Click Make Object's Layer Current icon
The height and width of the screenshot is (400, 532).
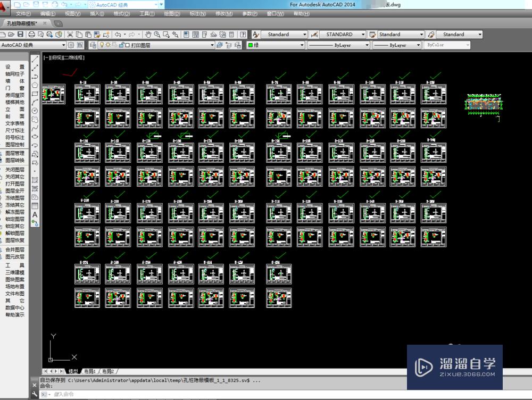coord(220,45)
